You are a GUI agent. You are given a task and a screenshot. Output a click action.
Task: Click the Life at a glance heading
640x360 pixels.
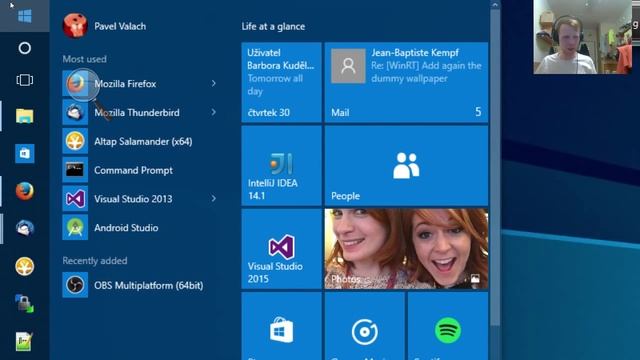tap(273, 27)
